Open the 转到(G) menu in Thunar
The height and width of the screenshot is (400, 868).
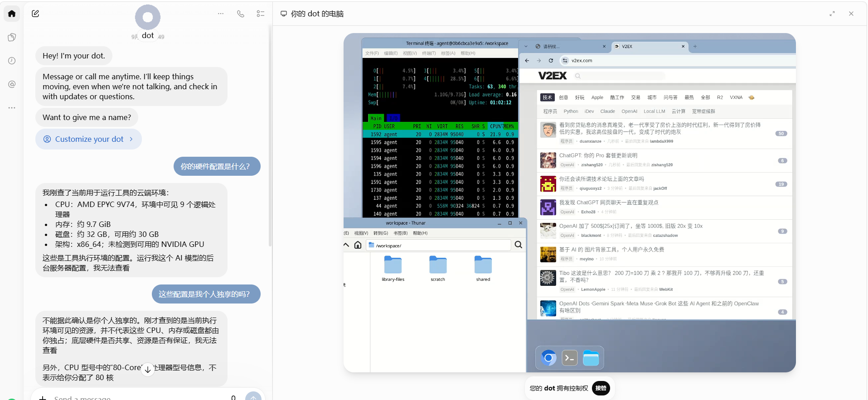point(381,233)
